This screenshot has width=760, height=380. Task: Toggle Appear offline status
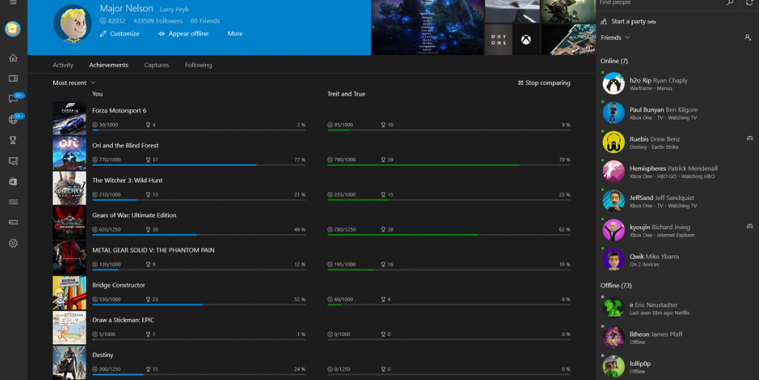point(183,34)
